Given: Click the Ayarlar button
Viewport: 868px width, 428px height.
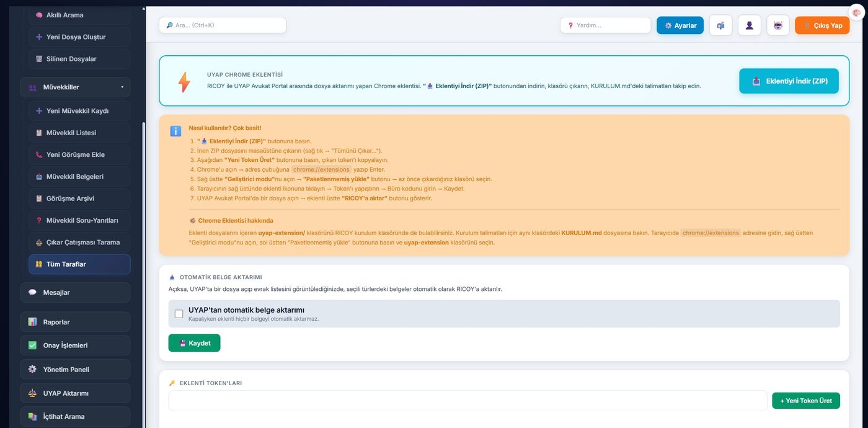Looking at the screenshot, I should coord(680,25).
